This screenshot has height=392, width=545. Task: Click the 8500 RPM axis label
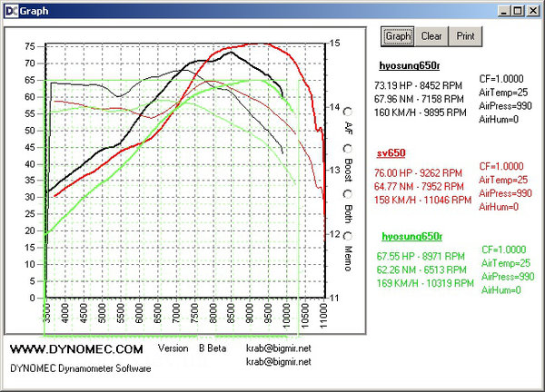(231, 313)
